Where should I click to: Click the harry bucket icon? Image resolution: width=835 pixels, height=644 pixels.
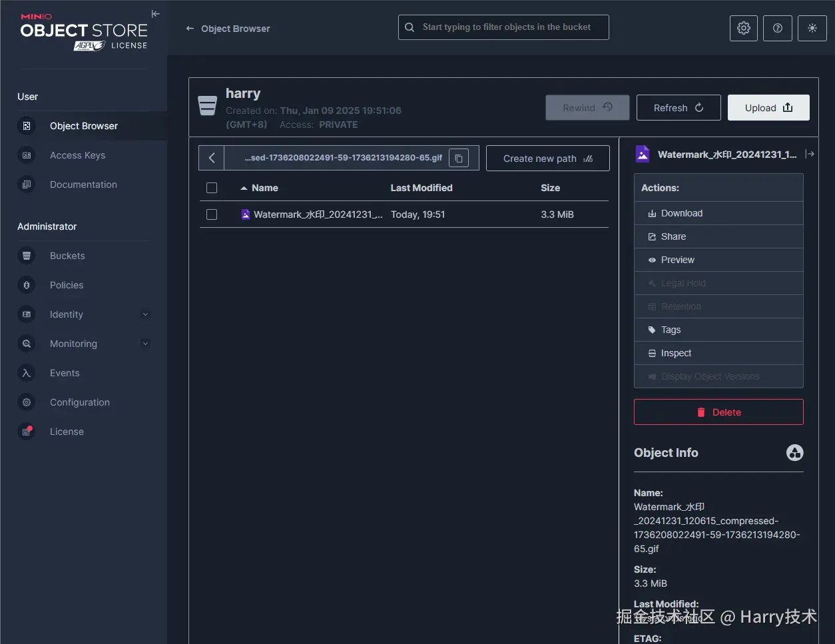pos(208,106)
